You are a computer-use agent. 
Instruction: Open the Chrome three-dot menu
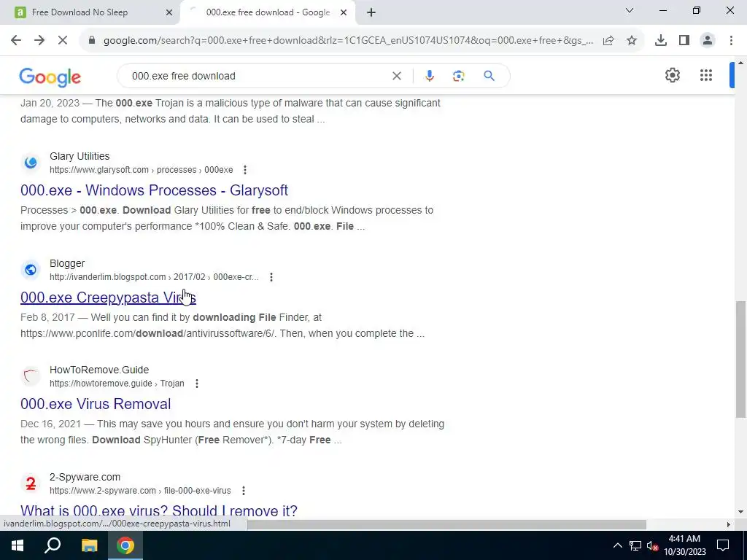click(x=731, y=41)
